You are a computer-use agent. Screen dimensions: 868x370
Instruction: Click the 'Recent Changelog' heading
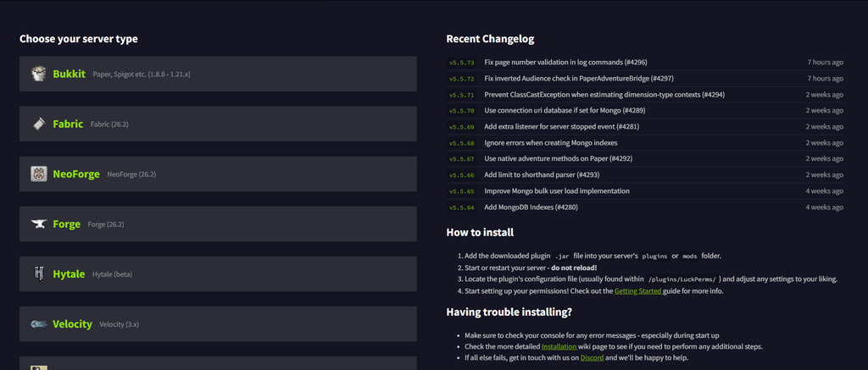click(x=490, y=39)
